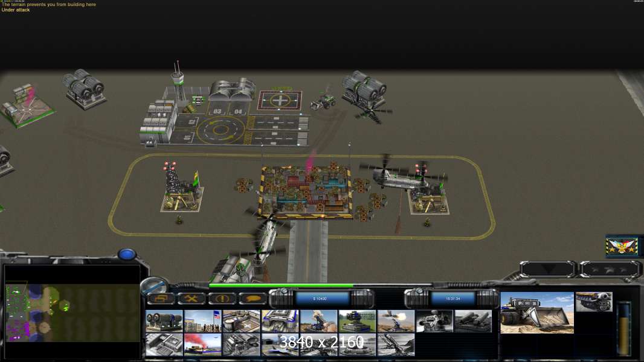Image resolution: width=644 pixels, height=362 pixels.
Task: Collapse control bar using down-arrow button
Action: (x=547, y=269)
